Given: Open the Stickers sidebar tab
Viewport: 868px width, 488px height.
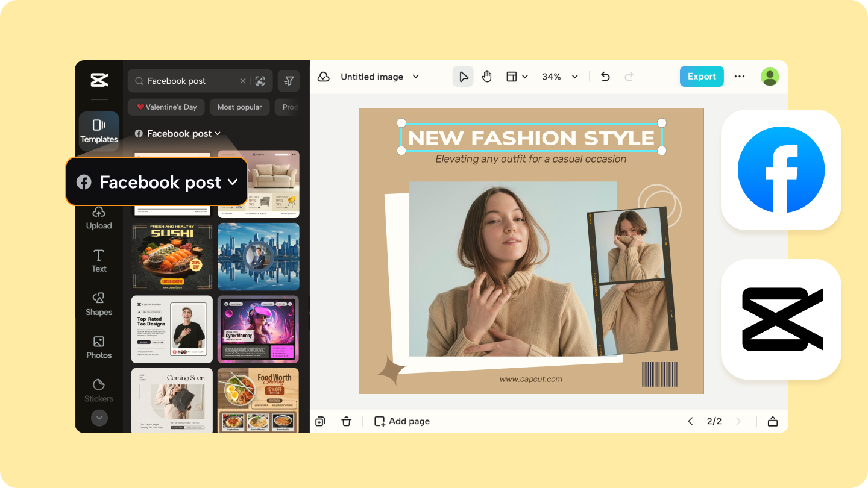Looking at the screenshot, I should 99,390.
